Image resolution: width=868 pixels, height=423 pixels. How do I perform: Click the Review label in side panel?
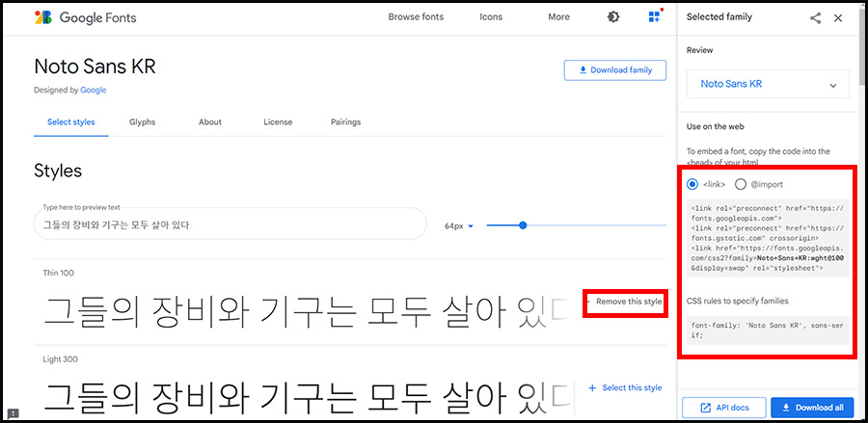pos(700,50)
